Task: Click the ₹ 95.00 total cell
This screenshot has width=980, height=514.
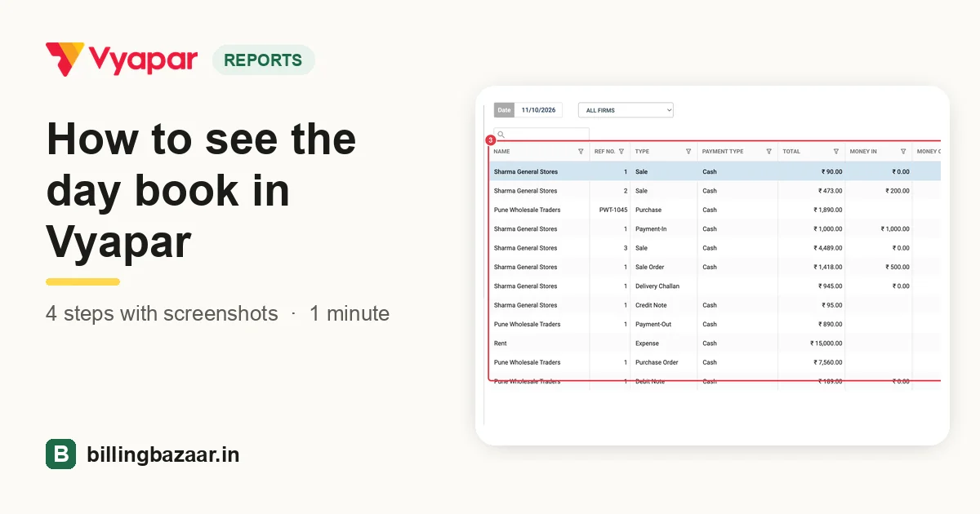Action: tap(831, 305)
